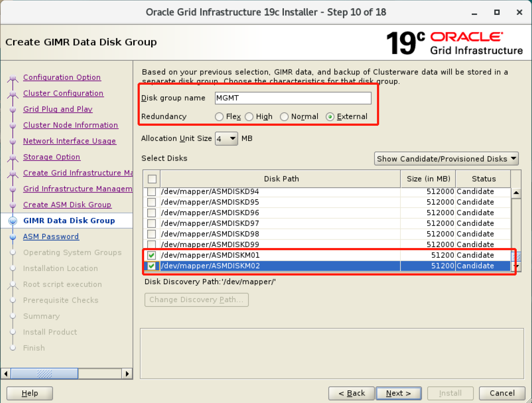Viewport: 532px width, 403px height.
Task: Select the Normal redundancy option
Action: pyautogui.click(x=284, y=117)
